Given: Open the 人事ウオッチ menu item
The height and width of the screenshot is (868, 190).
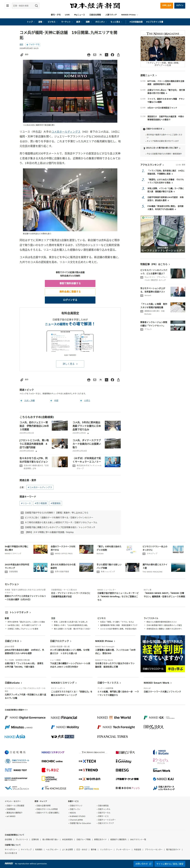Looking at the screenshot, I should (x=111, y=15).
